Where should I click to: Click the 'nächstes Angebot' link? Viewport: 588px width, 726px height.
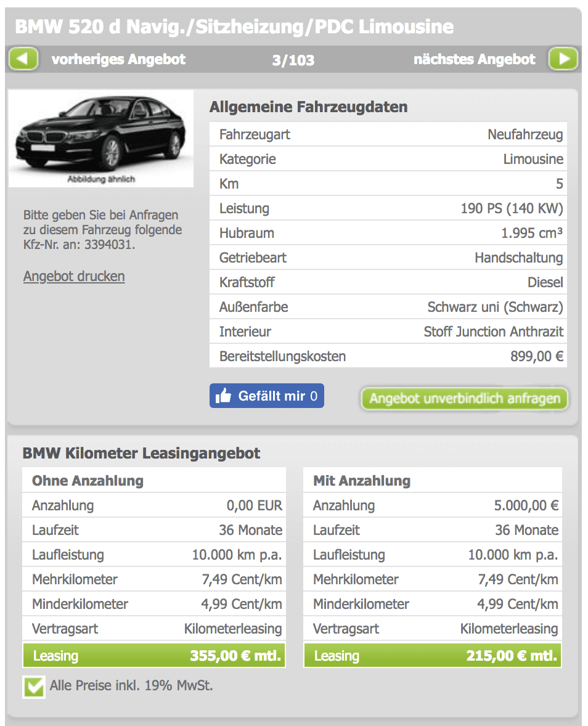pyautogui.click(x=474, y=59)
